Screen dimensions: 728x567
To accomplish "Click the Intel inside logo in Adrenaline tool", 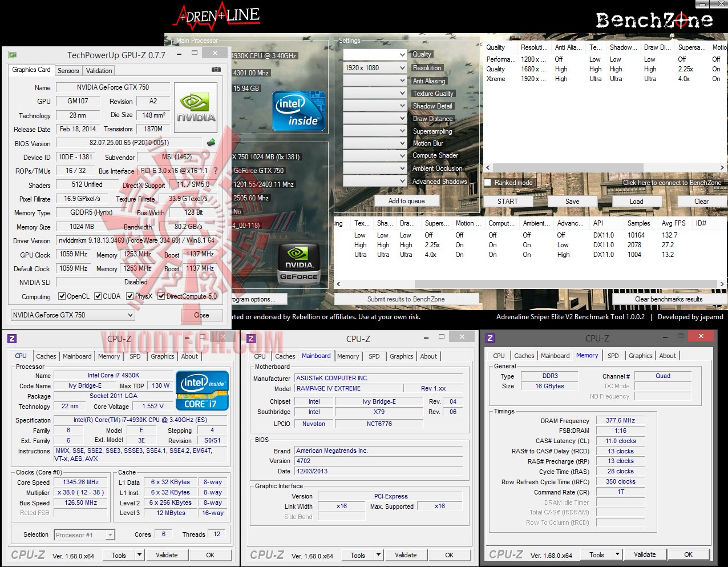I will click(x=299, y=111).
